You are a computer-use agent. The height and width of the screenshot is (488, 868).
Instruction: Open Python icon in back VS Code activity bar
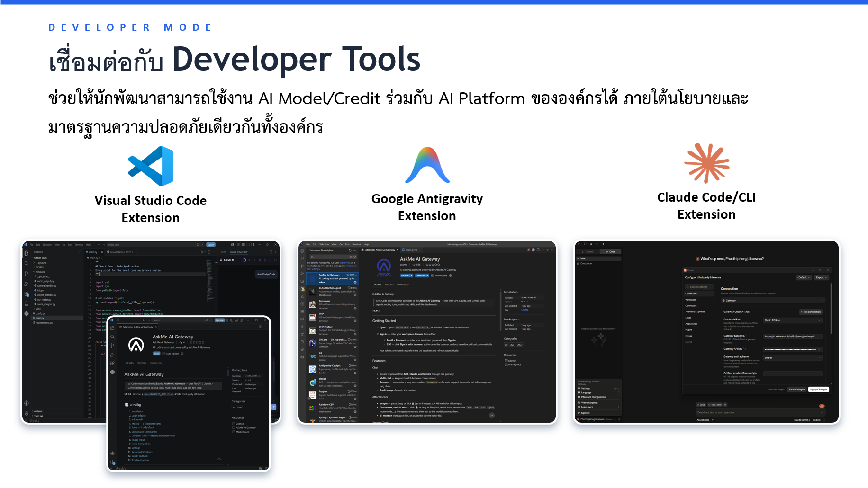[27, 314]
